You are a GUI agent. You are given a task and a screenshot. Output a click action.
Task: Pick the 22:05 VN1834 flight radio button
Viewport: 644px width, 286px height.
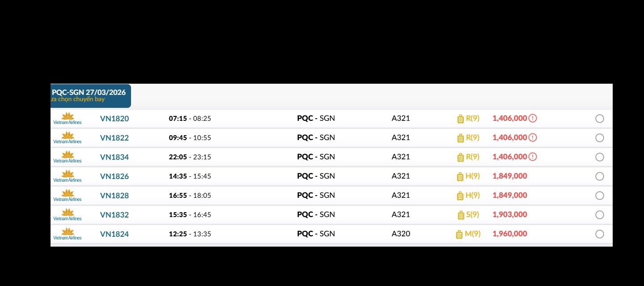pyautogui.click(x=600, y=157)
